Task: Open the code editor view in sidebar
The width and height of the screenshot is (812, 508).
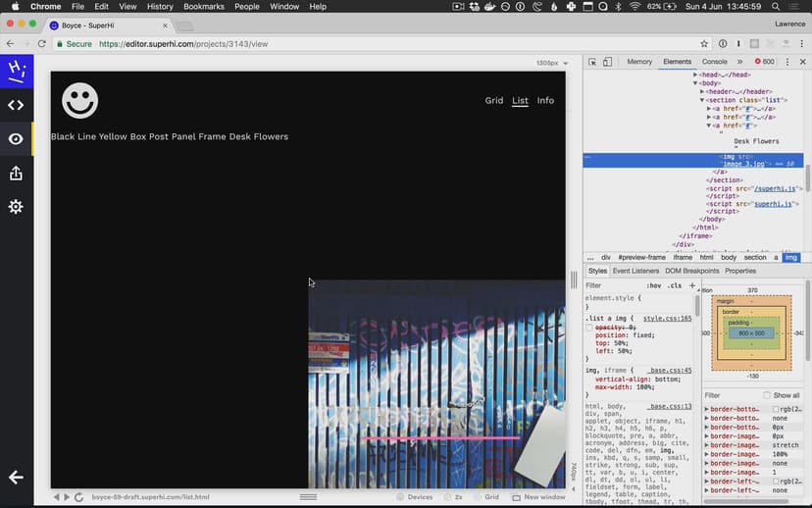Action: tap(16, 105)
